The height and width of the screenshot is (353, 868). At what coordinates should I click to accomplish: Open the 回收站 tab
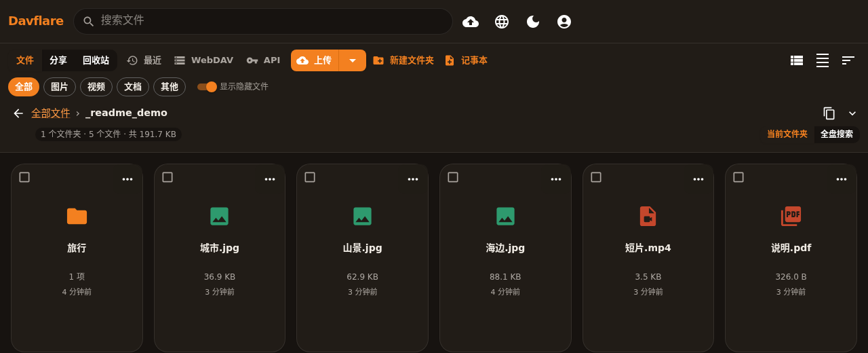[96, 60]
